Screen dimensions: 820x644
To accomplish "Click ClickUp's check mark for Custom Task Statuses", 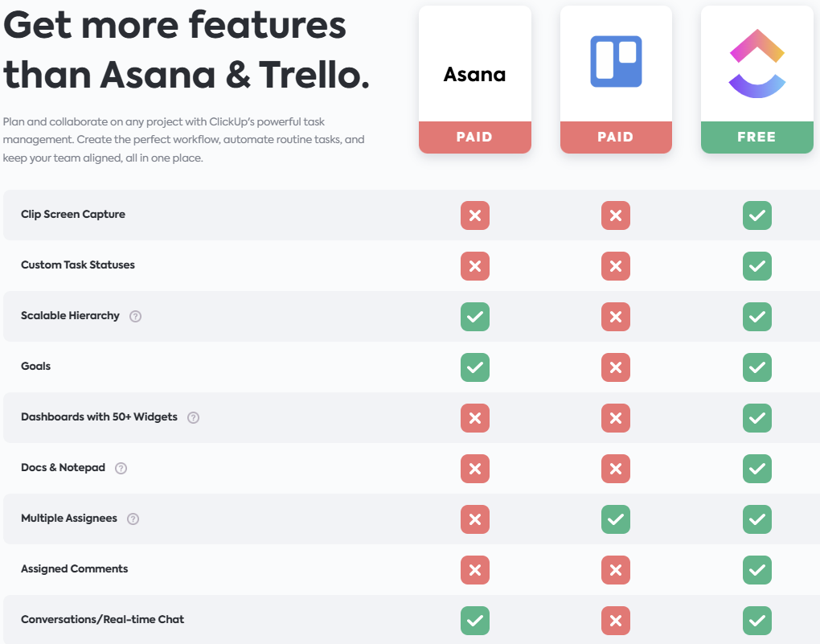I will [x=757, y=266].
